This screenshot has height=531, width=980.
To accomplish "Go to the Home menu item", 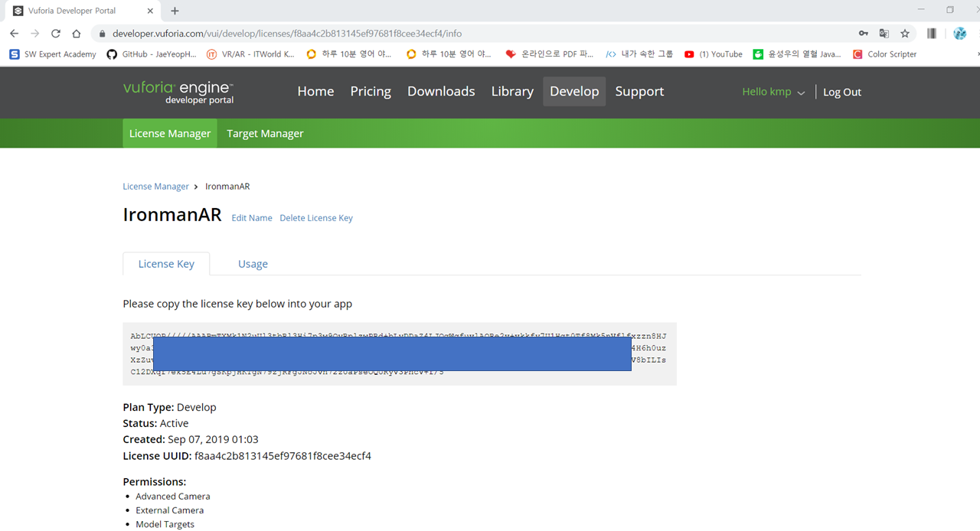I will pos(315,91).
